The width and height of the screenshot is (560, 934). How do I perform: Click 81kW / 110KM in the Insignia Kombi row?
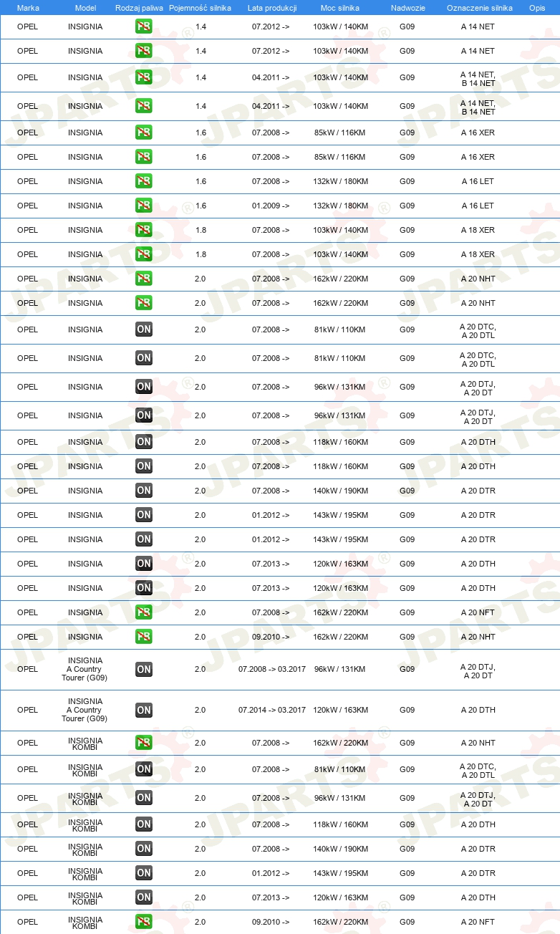(x=340, y=769)
